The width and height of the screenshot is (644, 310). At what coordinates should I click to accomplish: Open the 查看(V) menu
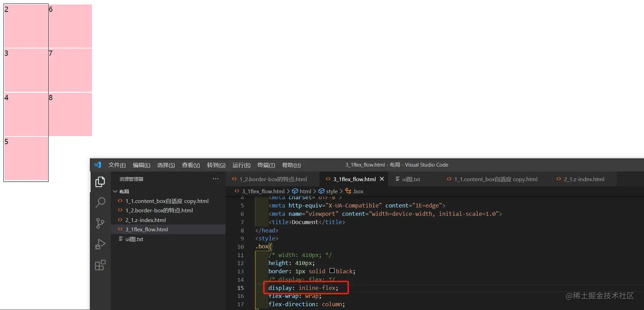191,165
